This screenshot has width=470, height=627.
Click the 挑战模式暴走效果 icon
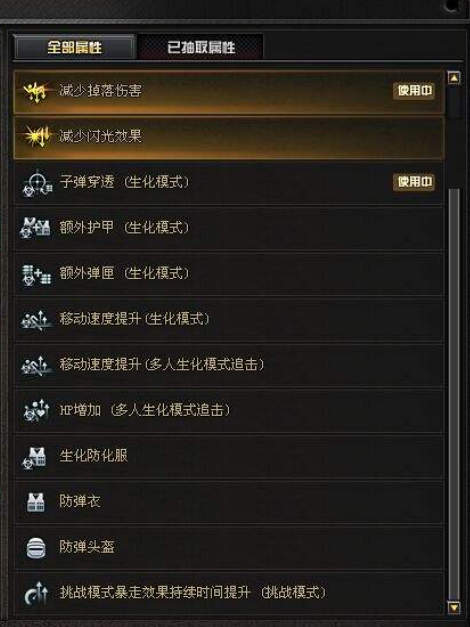[37, 593]
